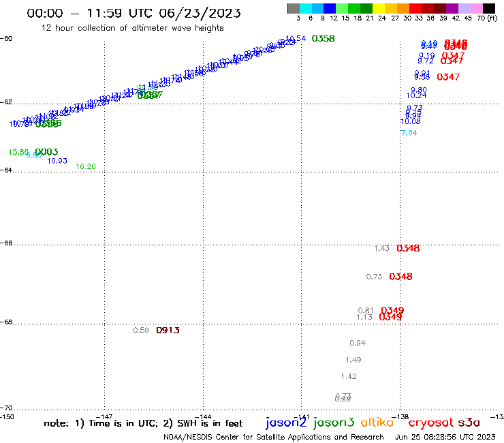Screen dimensions: 504x443
Task: Select the purple swatch in the color scale
Action: tap(452, 9)
